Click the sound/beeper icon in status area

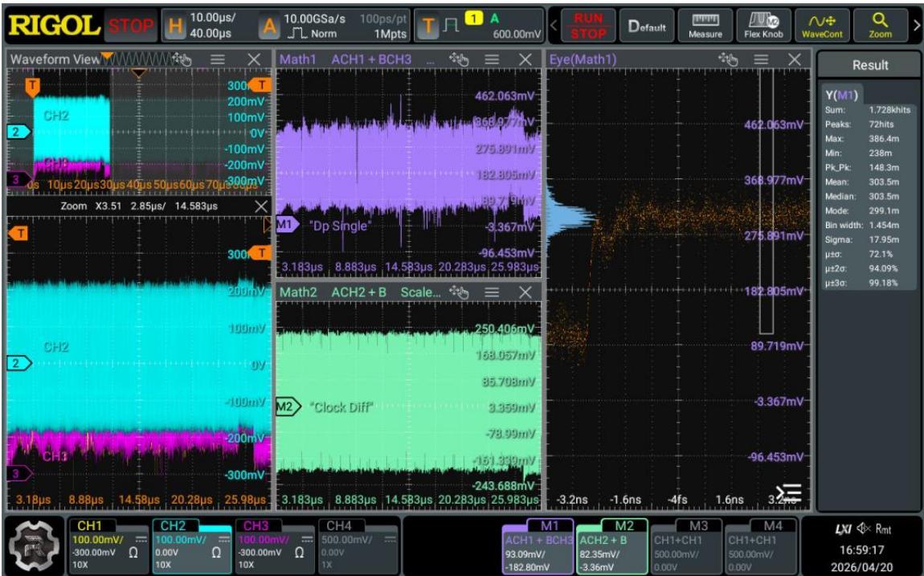click(x=865, y=529)
